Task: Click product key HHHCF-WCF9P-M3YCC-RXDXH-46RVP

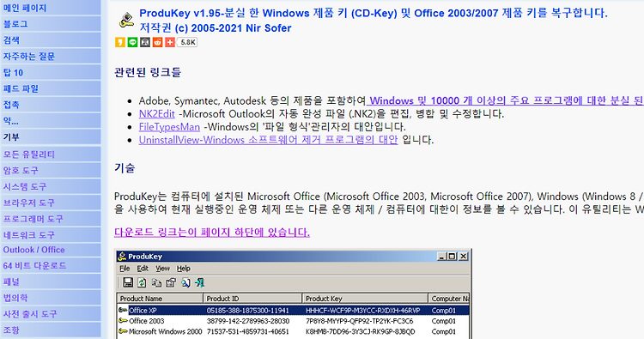Action: coord(362,311)
